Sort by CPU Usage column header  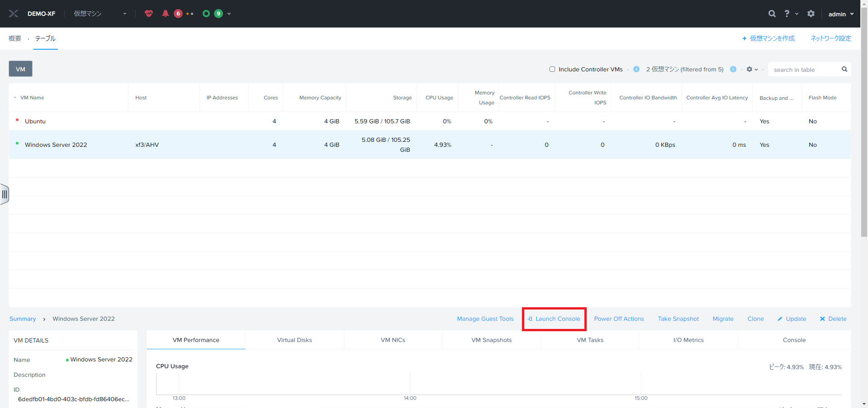click(439, 98)
